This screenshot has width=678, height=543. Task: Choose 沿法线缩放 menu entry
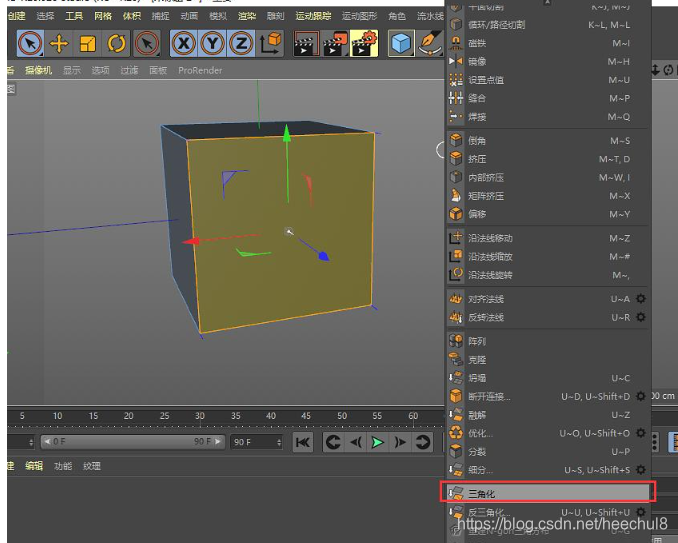[548, 256]
